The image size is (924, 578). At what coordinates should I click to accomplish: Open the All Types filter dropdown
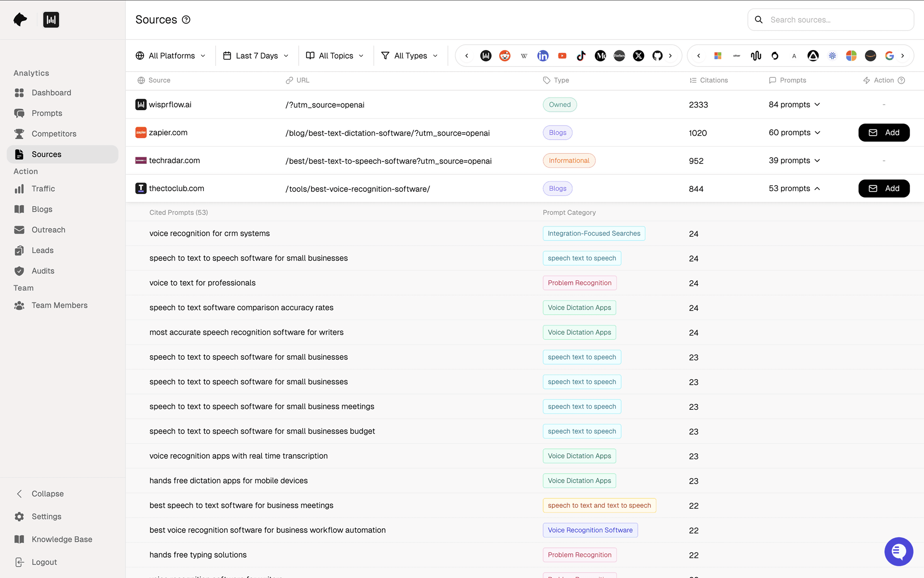click(x=409, y=56)
